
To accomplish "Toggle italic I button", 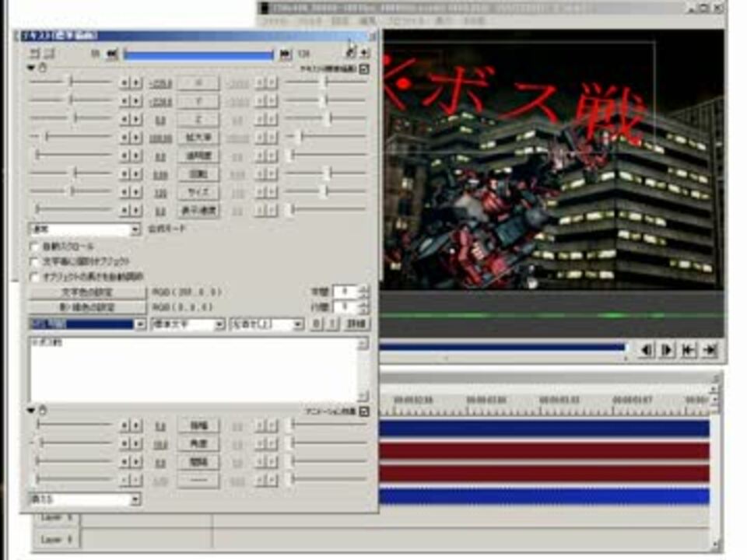I will click(333, 324).
